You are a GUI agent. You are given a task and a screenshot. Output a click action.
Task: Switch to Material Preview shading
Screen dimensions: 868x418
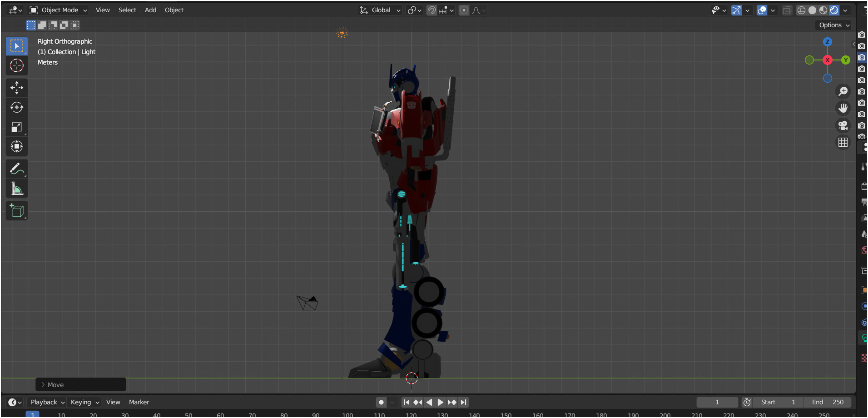pos(823,10)
